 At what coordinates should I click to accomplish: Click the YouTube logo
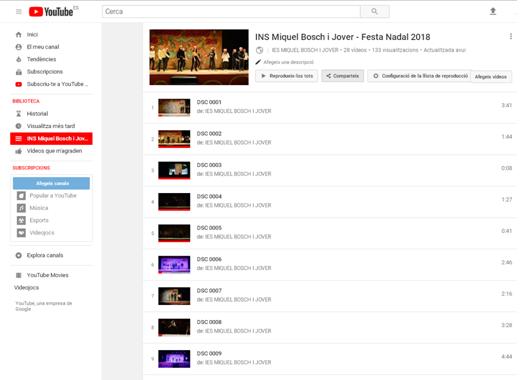pyautogui.click(x=51, y=12)
